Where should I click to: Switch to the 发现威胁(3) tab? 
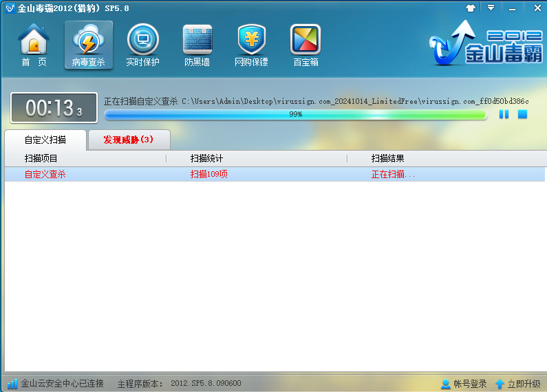tap(129, 140)
